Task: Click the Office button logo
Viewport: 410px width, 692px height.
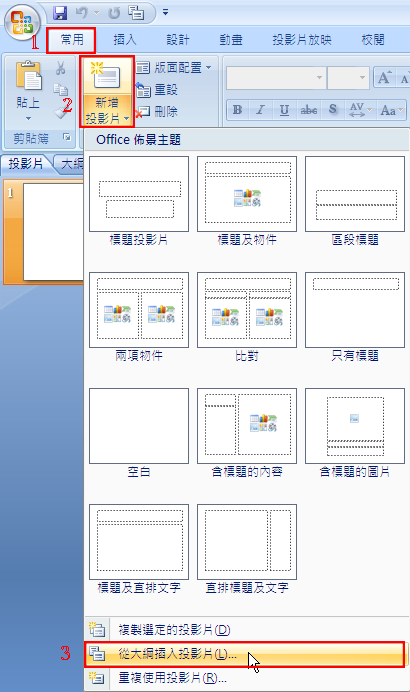Action: click(22, 22)
